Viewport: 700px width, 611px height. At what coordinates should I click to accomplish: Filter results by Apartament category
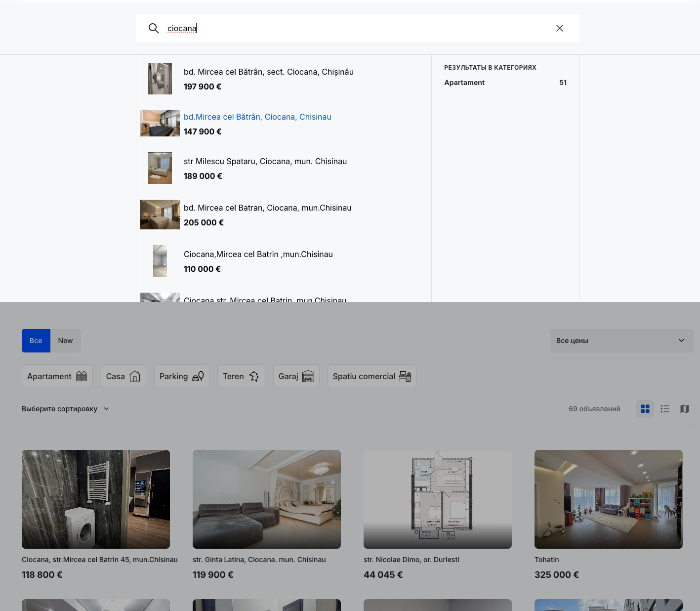505,83
